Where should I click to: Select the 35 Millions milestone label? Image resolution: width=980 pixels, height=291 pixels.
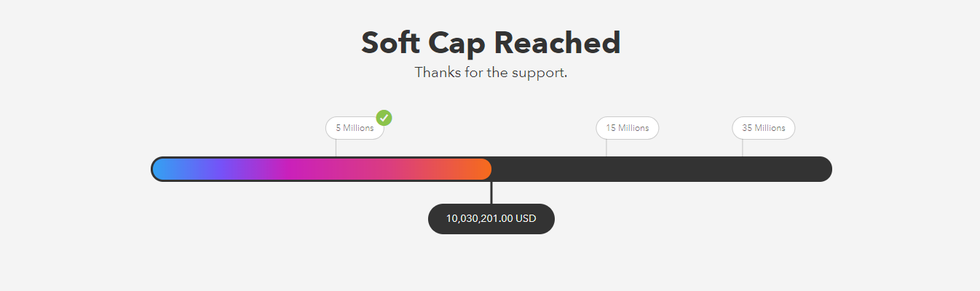[763, 128]
